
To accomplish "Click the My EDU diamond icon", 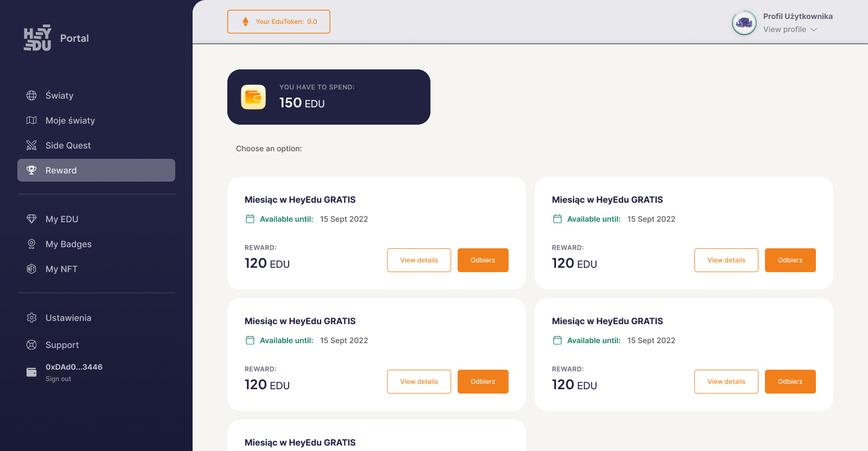I will [31, 219].
